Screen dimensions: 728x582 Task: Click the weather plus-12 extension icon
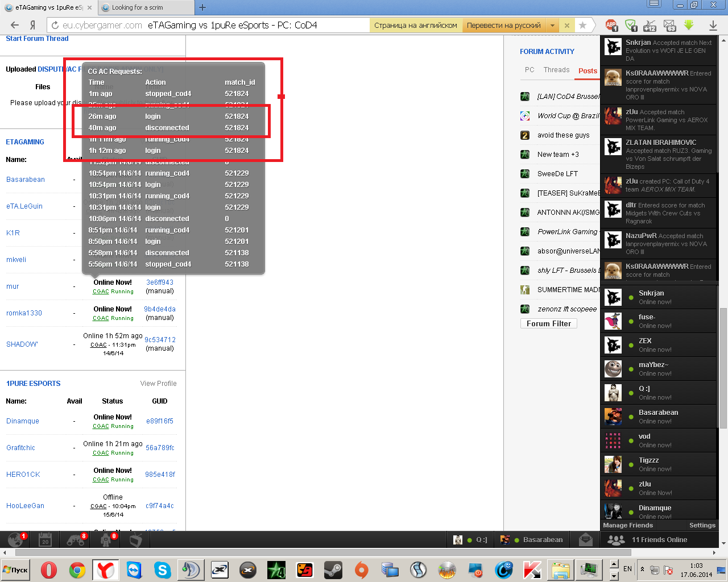coord(650,25)
